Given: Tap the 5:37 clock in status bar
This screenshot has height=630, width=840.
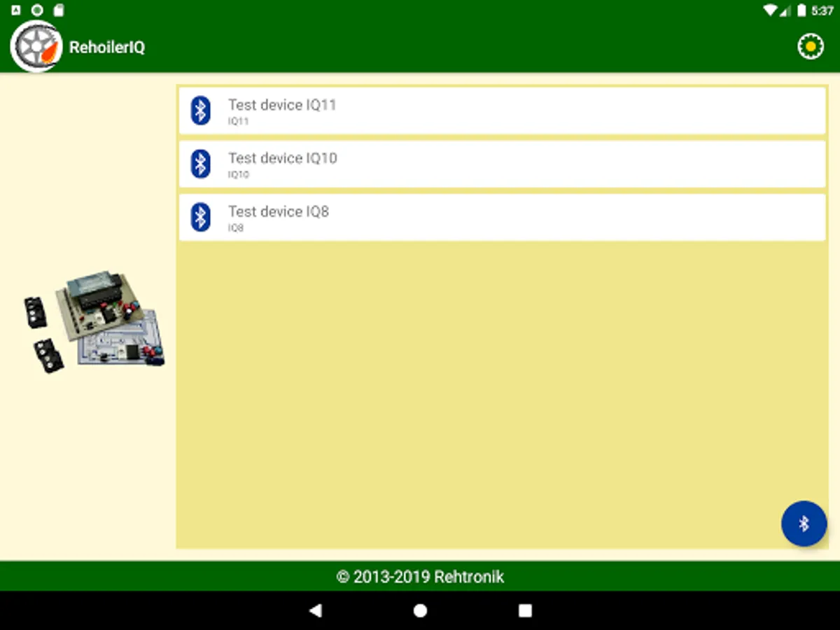Looking at the screenshot, I should click(x=822, y=11).
